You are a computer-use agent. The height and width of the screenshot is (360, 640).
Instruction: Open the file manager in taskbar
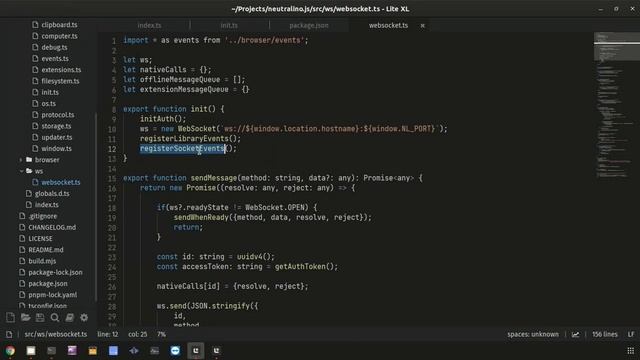coord(93,351)
